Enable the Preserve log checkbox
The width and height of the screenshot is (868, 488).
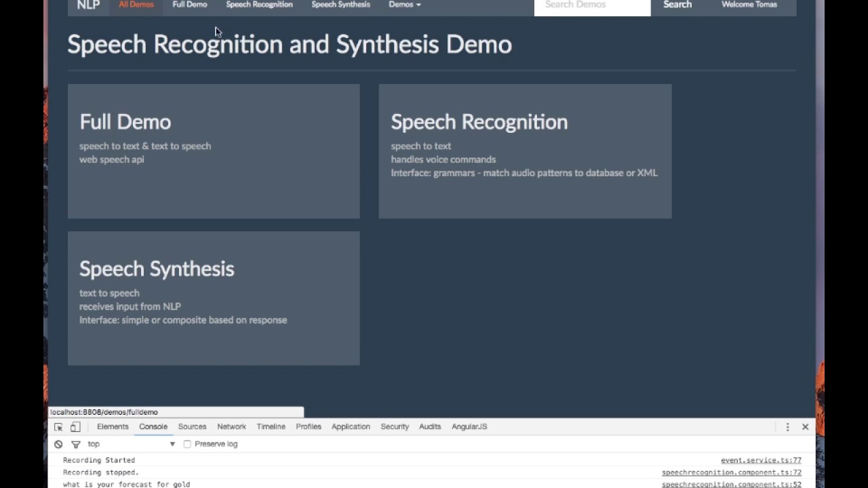tap(187, 444)
